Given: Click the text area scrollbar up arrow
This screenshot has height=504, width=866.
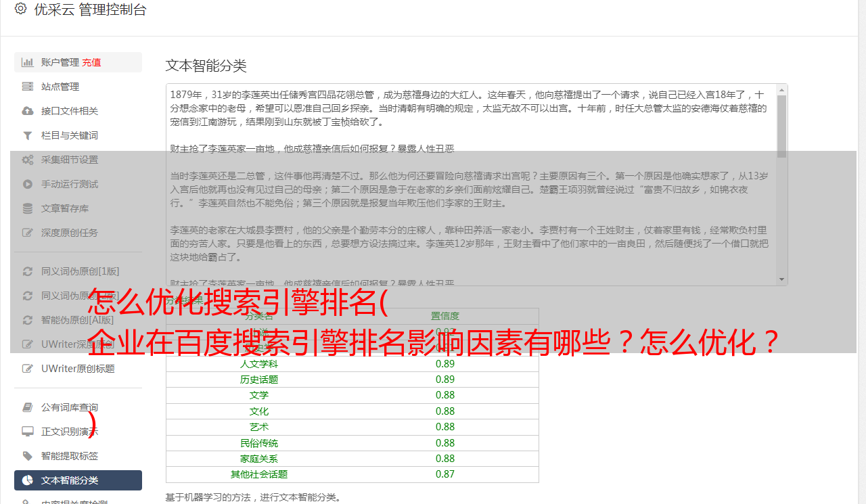Looking at the screenshot, I should [x=782, y=89].
